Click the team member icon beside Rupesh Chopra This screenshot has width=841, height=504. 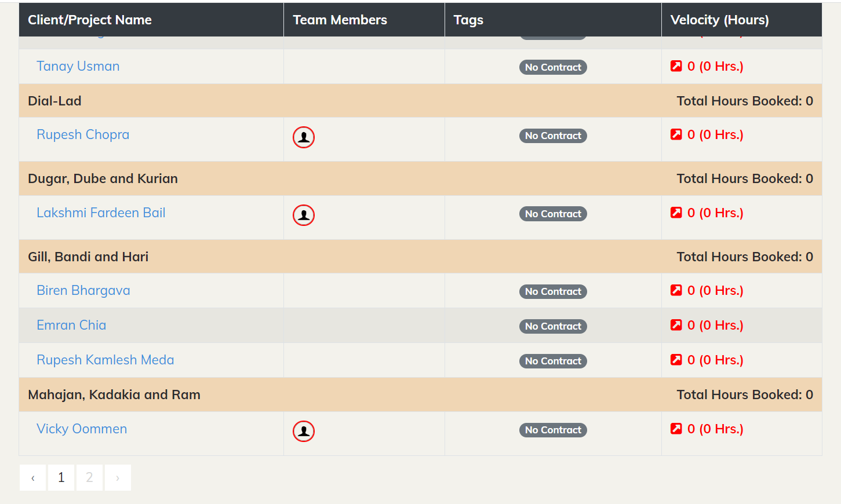click(303, 137)
